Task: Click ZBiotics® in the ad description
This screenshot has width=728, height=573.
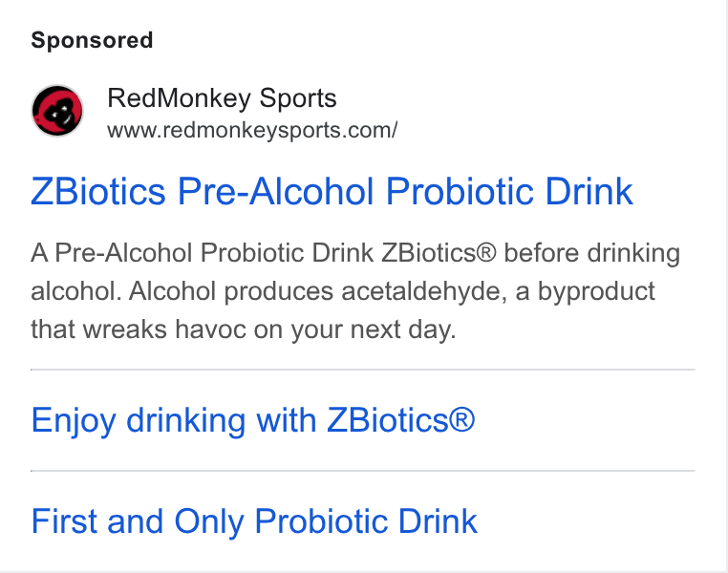Action: click(439, 253)
